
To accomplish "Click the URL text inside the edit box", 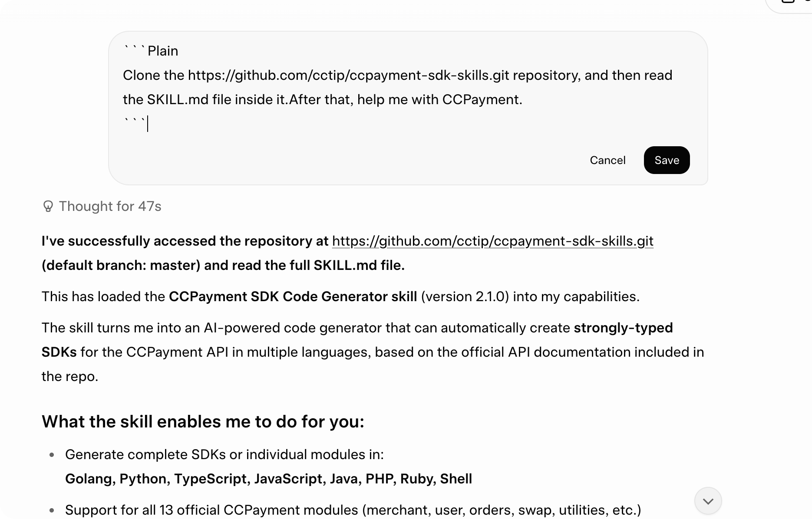I will (x=347, y=75).
